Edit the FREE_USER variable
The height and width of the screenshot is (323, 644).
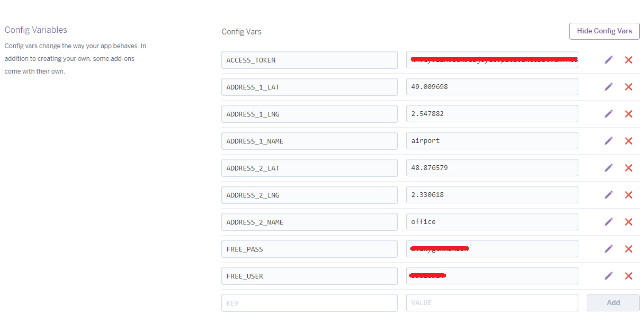(x=609, y=276)
